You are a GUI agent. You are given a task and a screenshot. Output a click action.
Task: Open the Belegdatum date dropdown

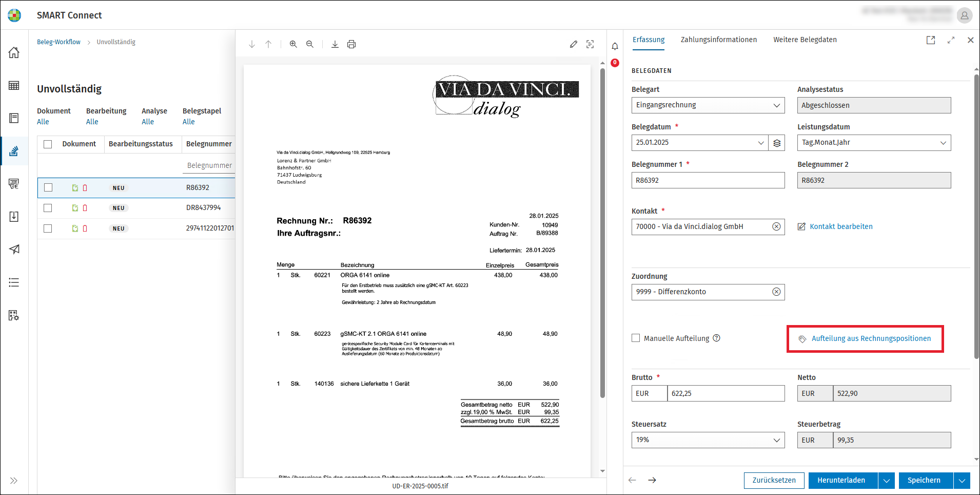tap(761, 143)
